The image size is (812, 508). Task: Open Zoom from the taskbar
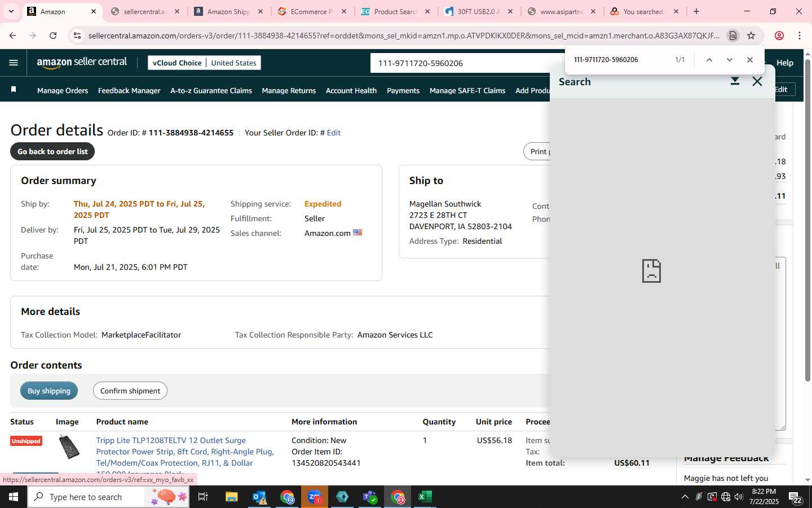315,497
